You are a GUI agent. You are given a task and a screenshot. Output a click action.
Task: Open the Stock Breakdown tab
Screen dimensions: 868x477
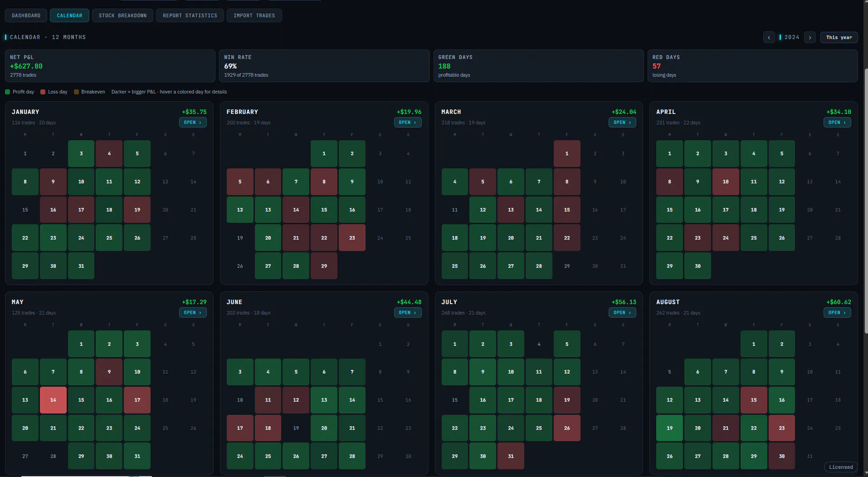coord(122,15)
